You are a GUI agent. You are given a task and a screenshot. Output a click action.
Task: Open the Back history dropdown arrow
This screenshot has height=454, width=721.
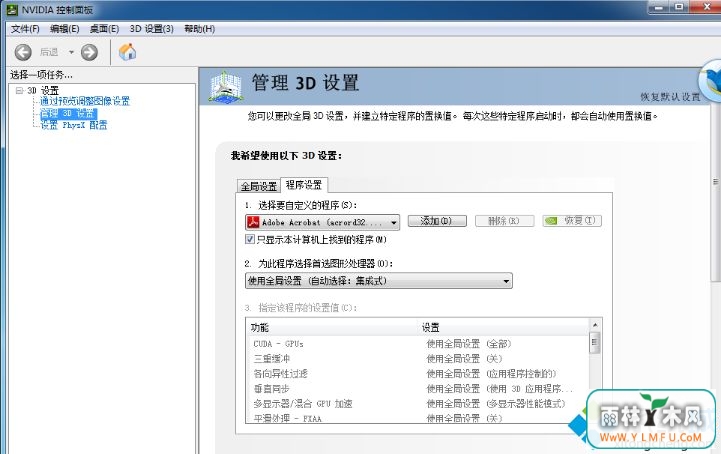pyautogui.click(x=71, y=52)
